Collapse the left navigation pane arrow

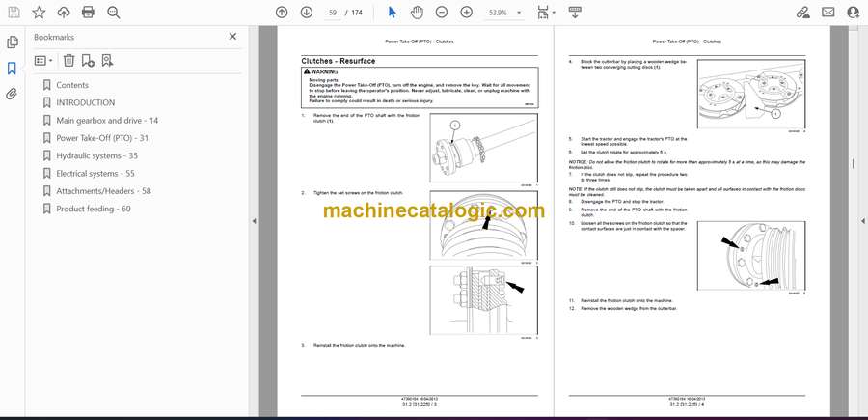[254, 221]
